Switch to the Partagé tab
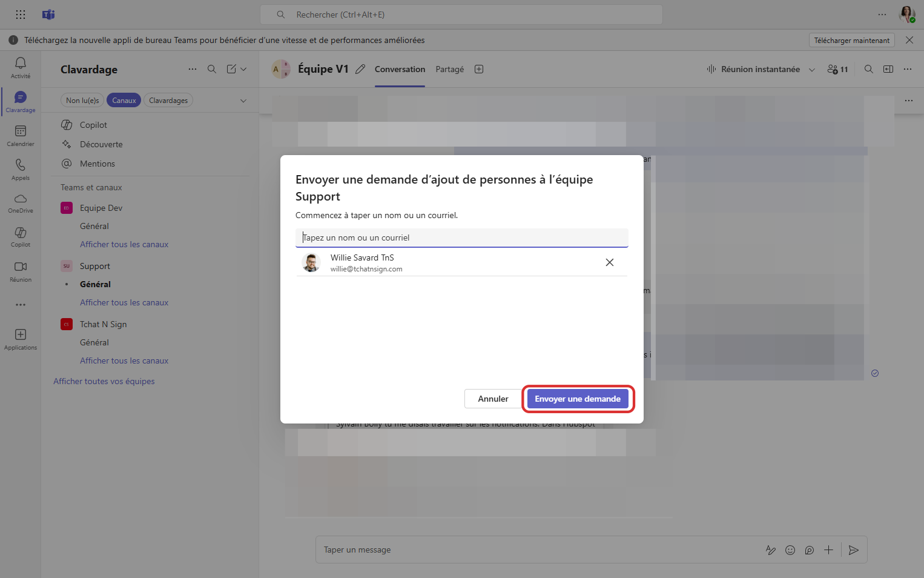Image resolution: width=924 pixels, height=578 pixels. pos(450,69)
